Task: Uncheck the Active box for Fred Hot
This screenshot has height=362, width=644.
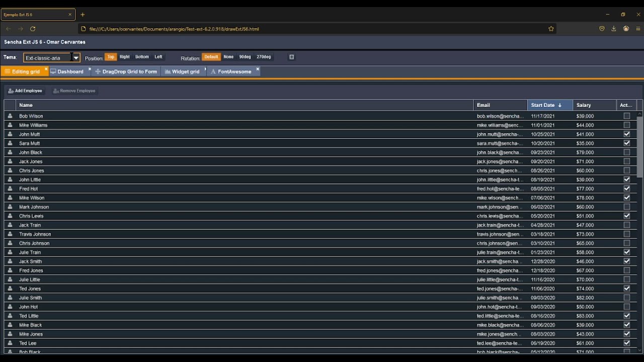Action: [x=626, y=189]
